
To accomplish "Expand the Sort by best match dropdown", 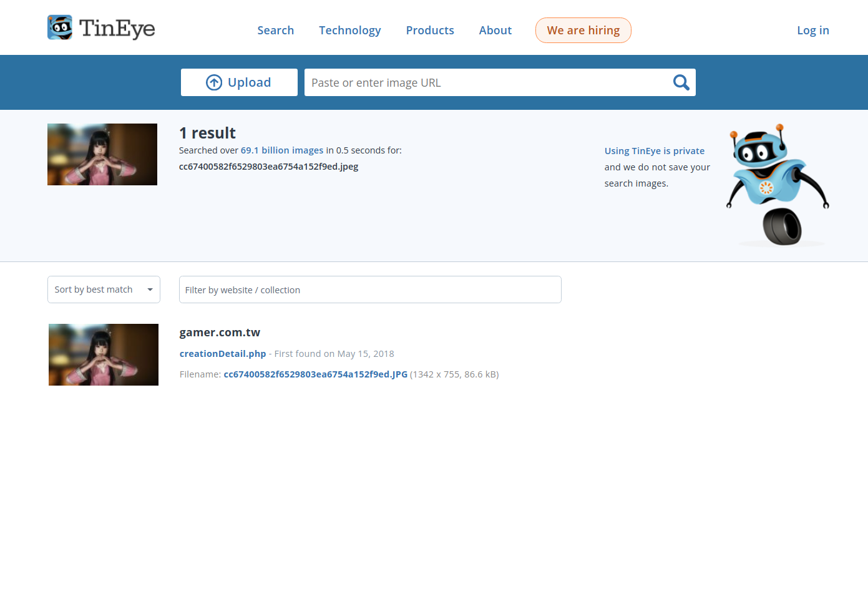I will click(x=104, y=290).
